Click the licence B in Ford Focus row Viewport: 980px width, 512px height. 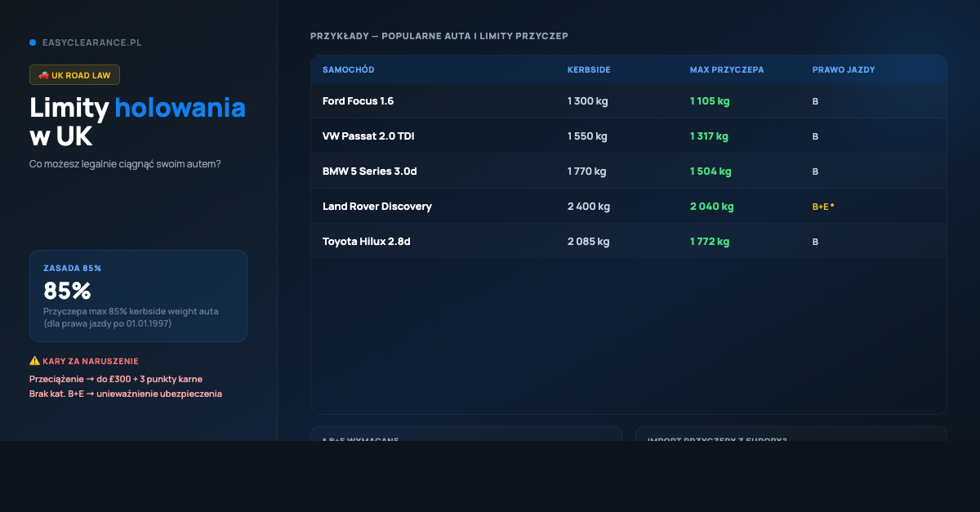815,101
